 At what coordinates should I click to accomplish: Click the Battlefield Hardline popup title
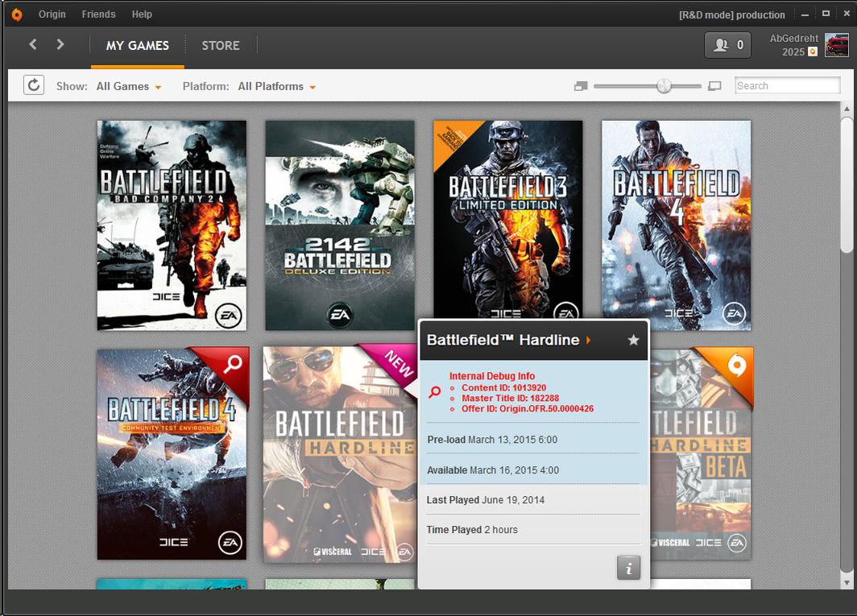pos(503,340)
